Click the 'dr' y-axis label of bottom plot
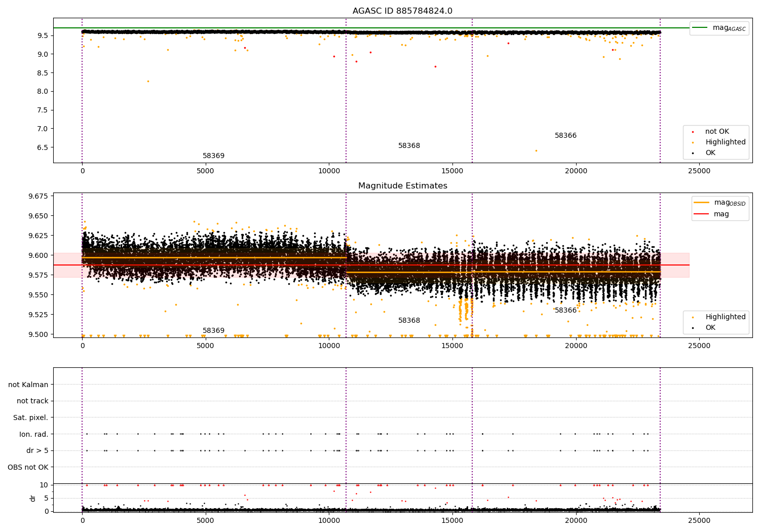760x532 pixels. tap(33, 499)
